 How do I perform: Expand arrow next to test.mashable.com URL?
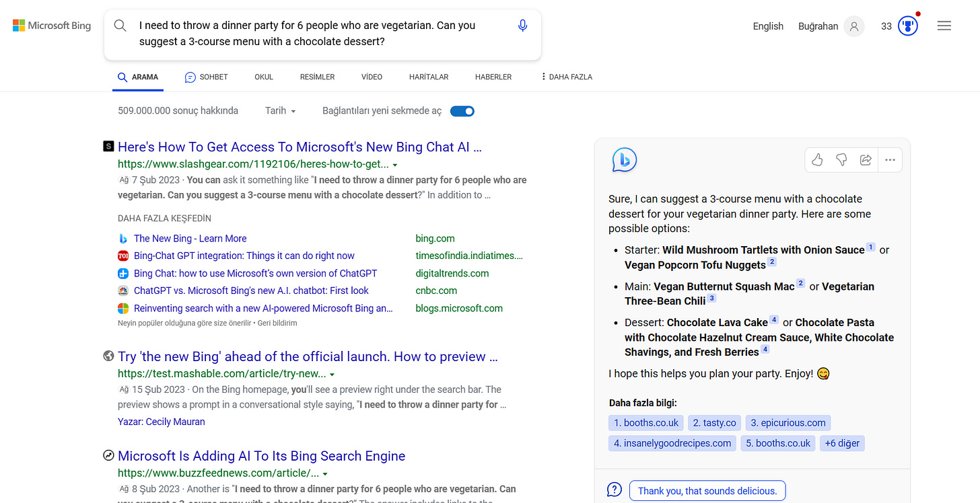(x=332, y=374)
